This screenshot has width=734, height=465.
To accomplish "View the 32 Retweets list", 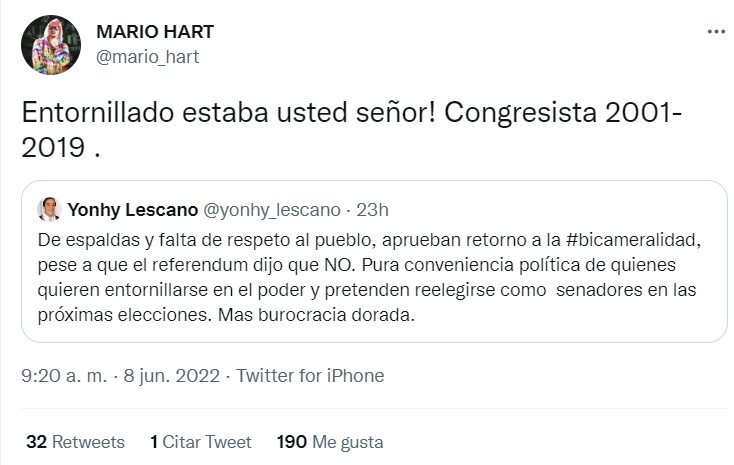I will pos(75,442).
